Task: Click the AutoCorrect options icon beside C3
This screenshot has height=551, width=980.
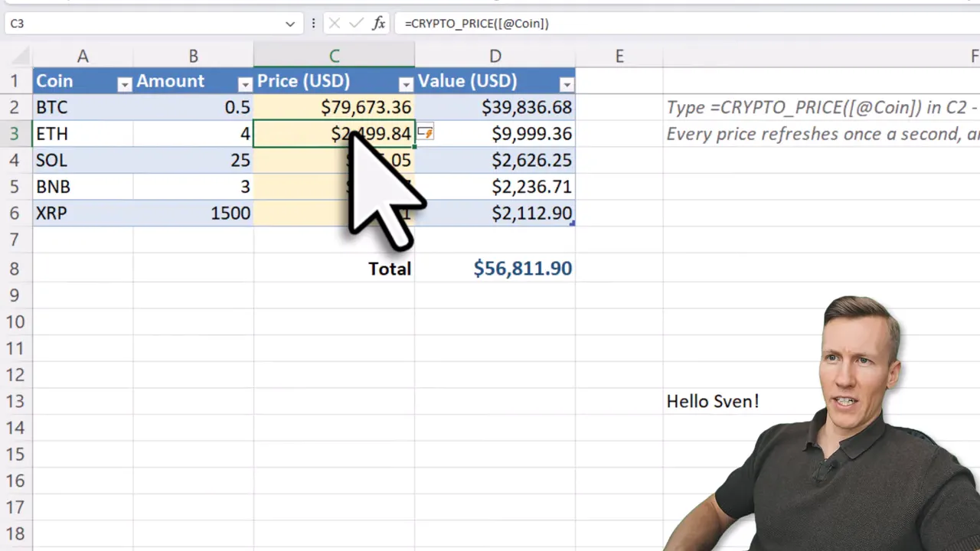Action: (x=426, y=133)
